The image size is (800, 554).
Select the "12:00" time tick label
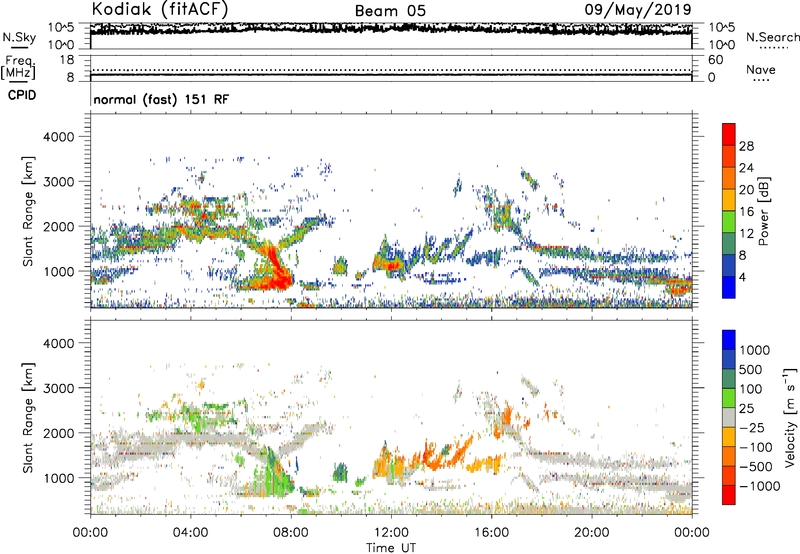(x=391, y=533)
